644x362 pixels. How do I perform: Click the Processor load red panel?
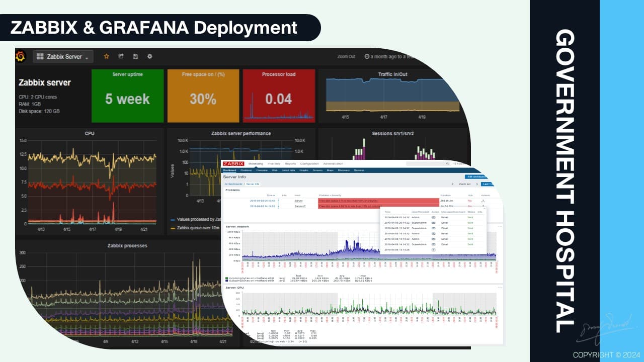(279, 96)
